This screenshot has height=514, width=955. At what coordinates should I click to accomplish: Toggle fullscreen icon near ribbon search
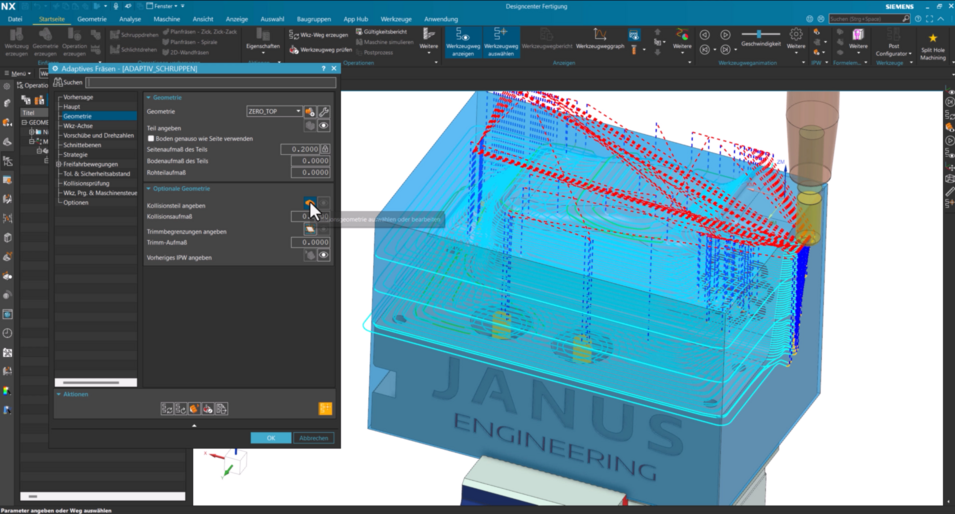(x=929, y=19)
